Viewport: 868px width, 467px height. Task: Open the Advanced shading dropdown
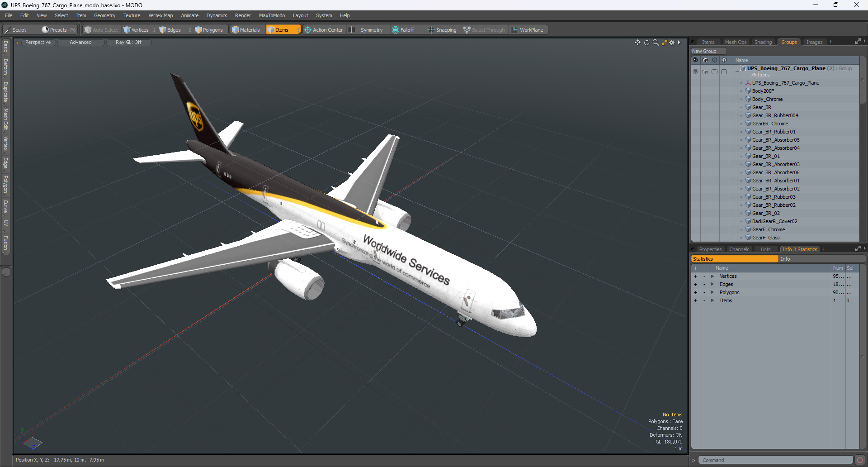tap(80, 43)
